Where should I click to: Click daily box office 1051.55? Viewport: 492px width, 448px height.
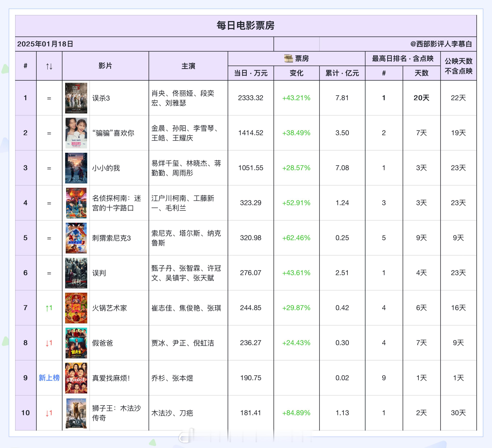coord(251,168)
